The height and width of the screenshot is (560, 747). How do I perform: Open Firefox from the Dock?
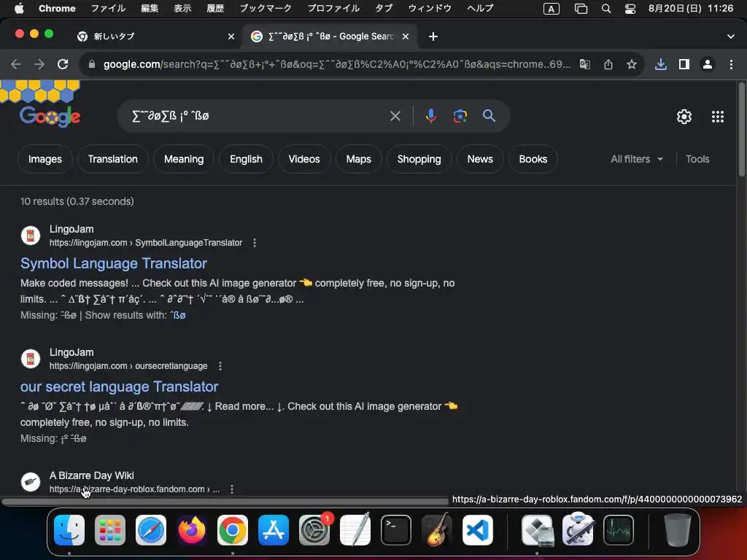[192, 530]
